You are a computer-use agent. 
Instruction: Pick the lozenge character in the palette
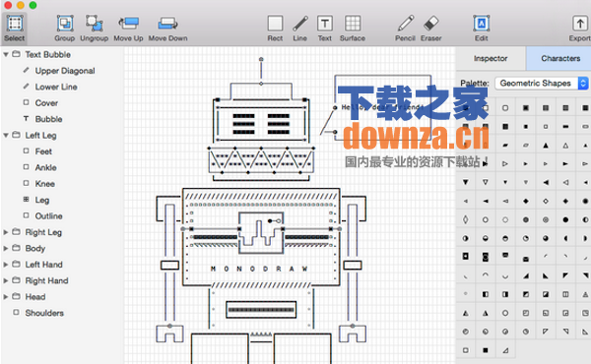point(466,219)
